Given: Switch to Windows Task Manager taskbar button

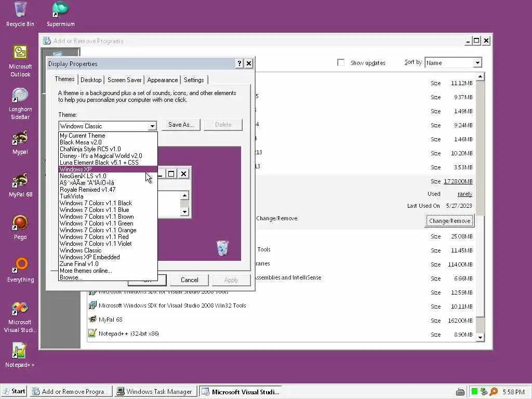Looking at the screenshot, I should (x=156, y=392).
